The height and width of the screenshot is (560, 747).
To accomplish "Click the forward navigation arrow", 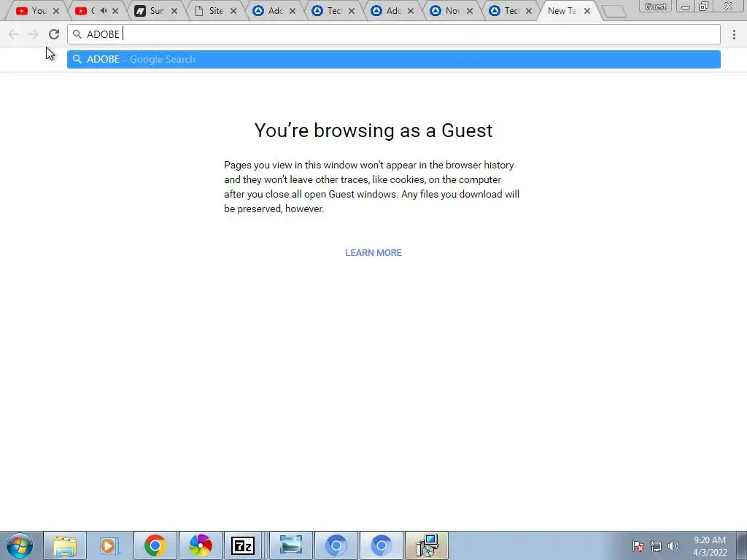I will 34,34.
